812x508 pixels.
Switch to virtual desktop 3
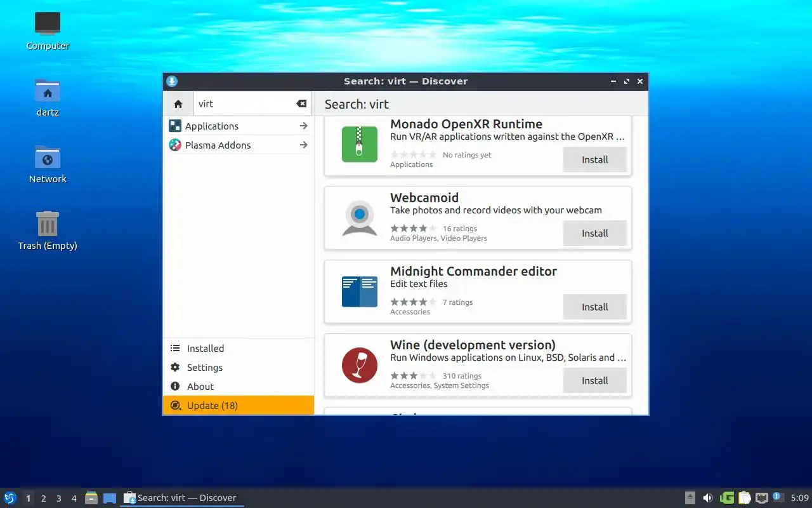59,498
